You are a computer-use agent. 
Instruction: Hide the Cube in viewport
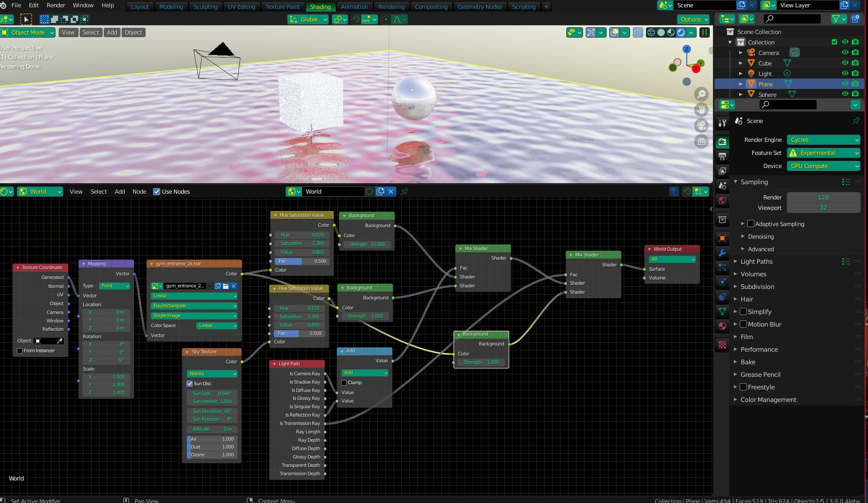pyautogui.click(x=845, y=63)
